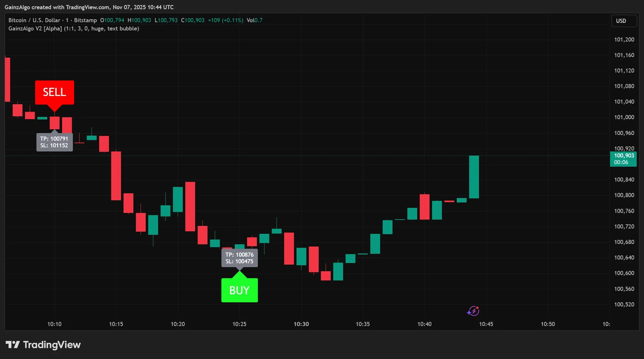Image resolution: width=644 pixels, height=359 pixels.
Task: Open the USD currency dropdown
Action: (623, 21)
